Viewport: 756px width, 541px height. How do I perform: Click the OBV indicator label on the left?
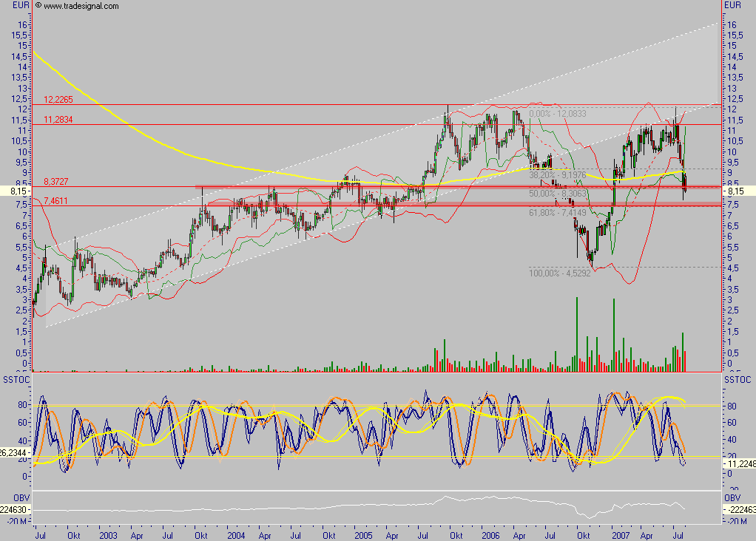[10, 497]
